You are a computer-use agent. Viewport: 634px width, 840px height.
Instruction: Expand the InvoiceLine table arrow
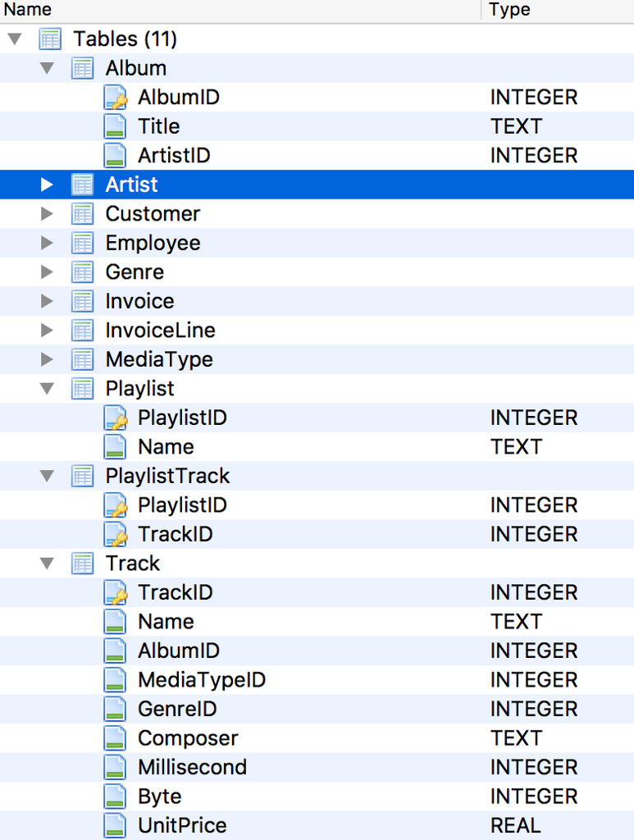(x=47, y=331)
